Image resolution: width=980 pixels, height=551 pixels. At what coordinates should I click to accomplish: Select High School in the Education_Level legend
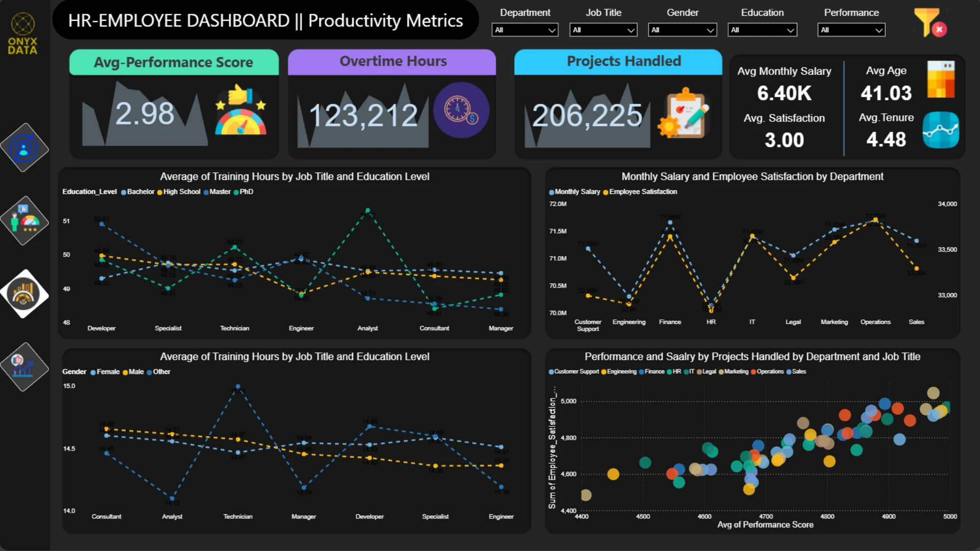click(x=179, y=192)
